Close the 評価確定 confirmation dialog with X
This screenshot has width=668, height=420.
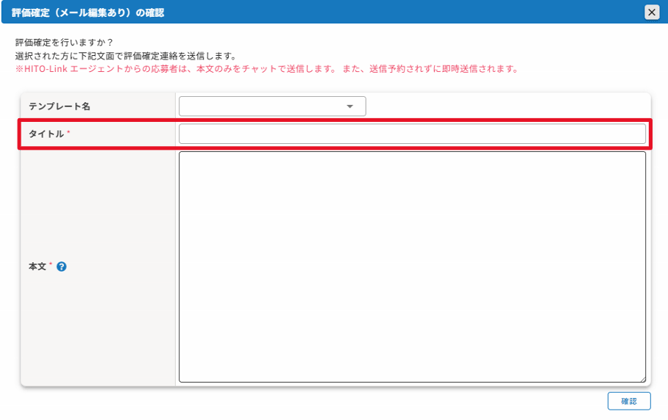[x=651, y=13]
